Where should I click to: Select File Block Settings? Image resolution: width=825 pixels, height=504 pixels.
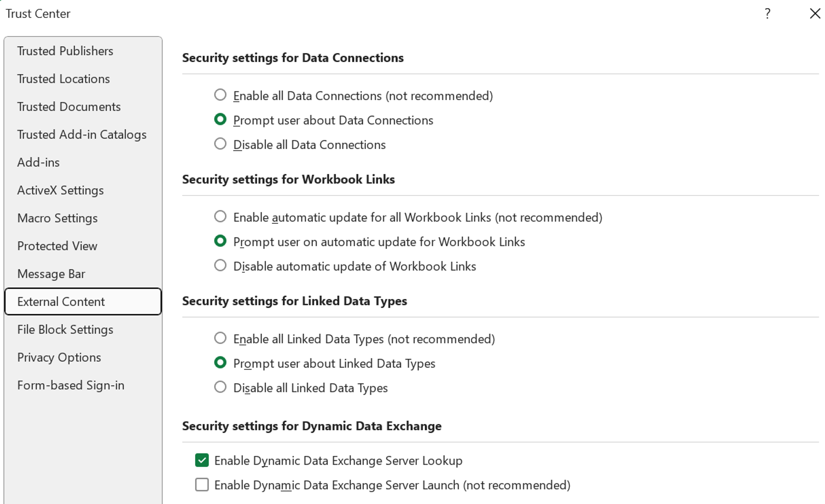point(65,329)
